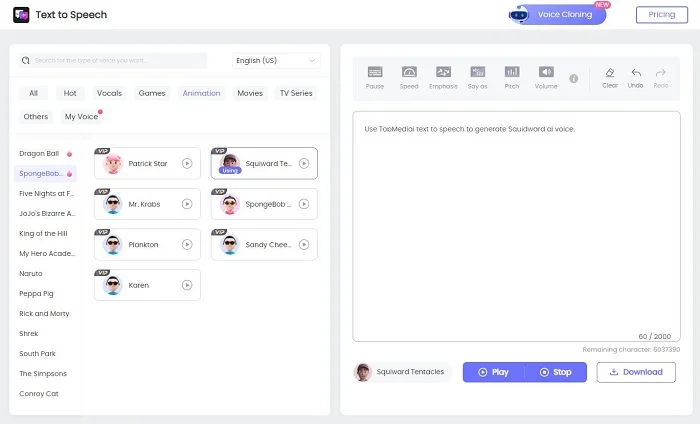Click the Text to Speech app logo
Viewport: 700px width, 424px height.
click(21, 15)
